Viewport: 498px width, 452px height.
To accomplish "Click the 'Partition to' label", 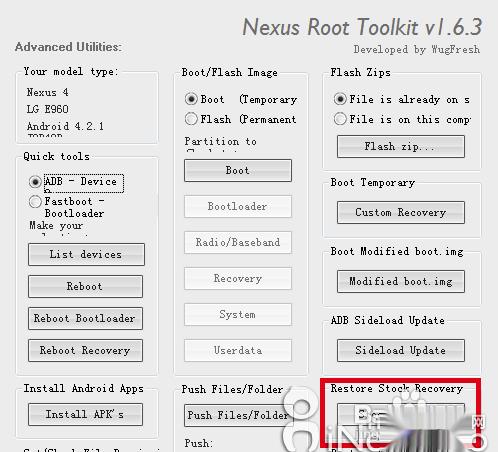I will (221, 142).
